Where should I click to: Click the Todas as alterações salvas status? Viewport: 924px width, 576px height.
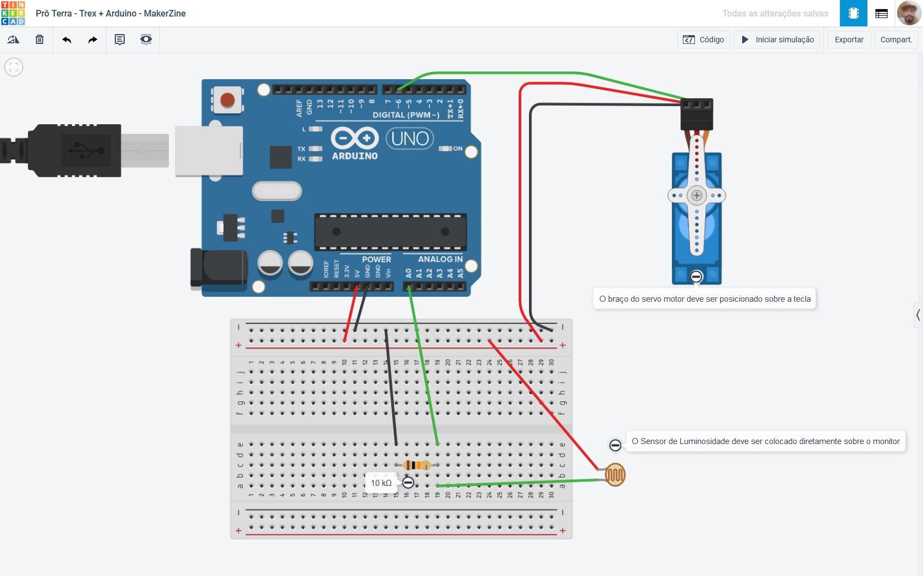pyautogui.click(x=775, y=13)
